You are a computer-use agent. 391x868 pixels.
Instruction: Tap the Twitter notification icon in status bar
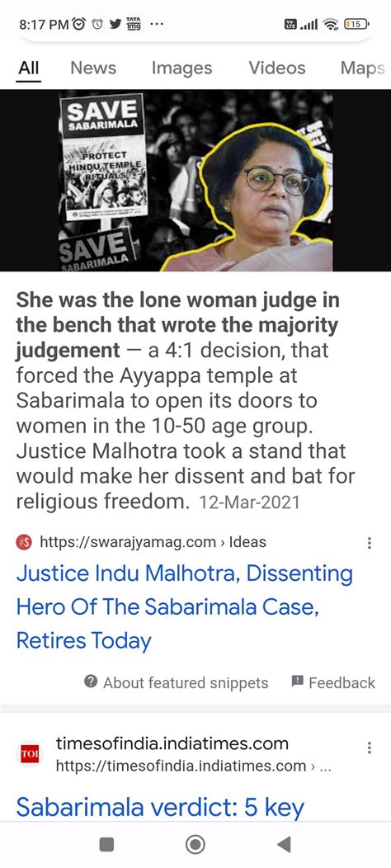(x=115, y=24)
